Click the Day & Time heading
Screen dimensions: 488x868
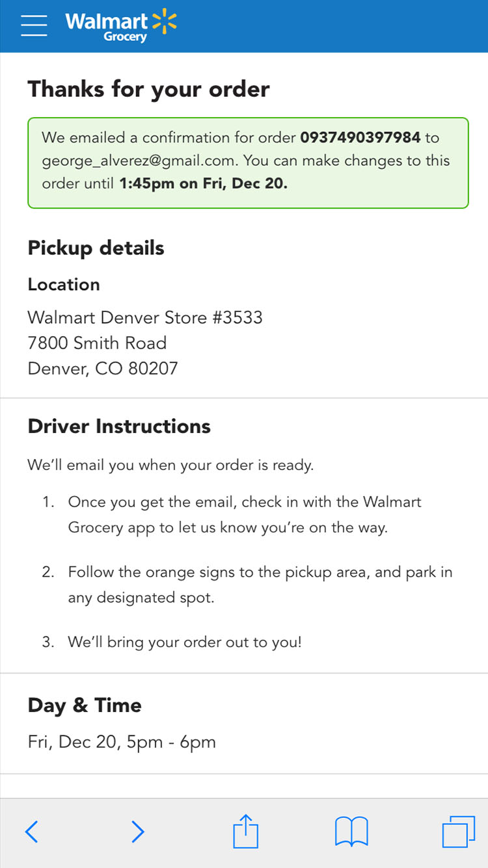click(85, 705)
